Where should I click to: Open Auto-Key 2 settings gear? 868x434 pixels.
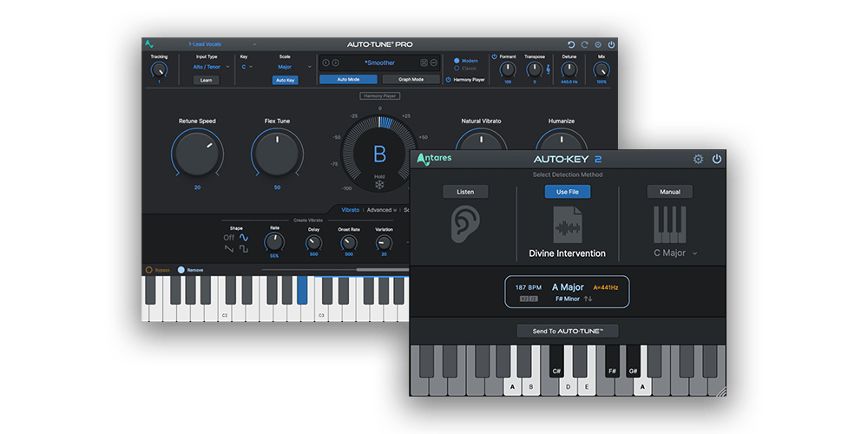click(x=699, y=160)
